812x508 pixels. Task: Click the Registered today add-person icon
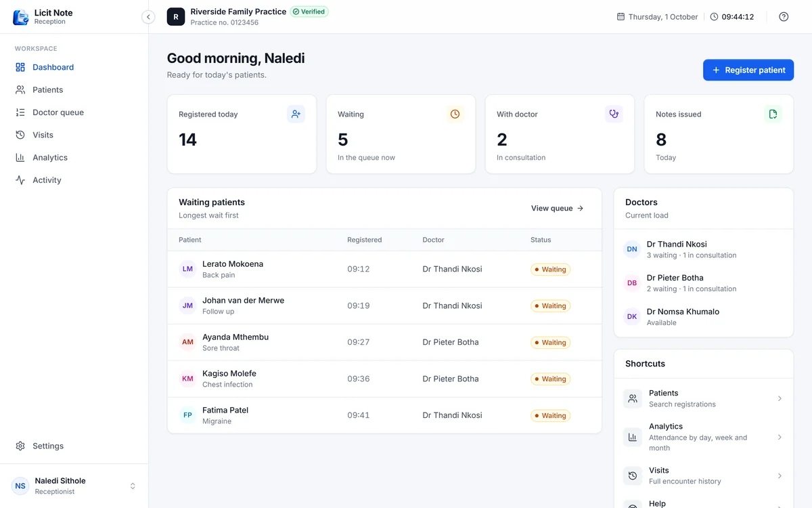[x=296, y=114]
